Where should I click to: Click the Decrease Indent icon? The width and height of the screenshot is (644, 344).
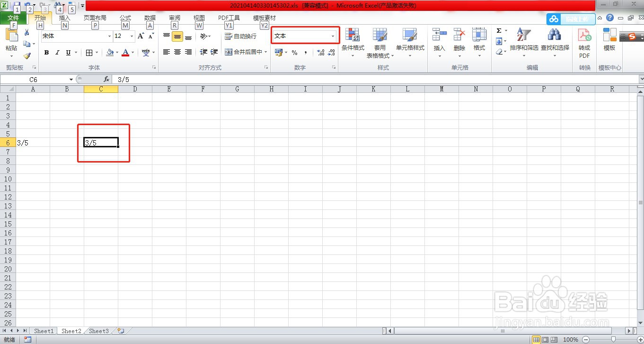(203, 52)
